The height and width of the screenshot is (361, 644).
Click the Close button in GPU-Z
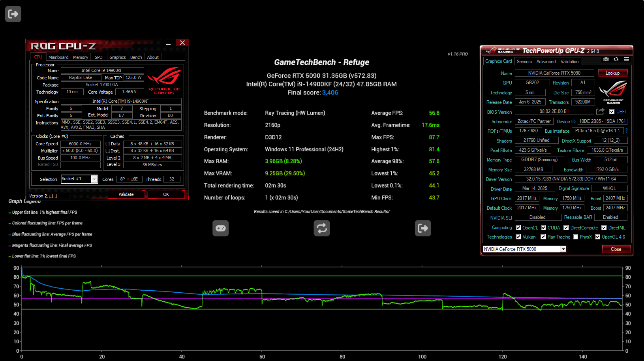(x=616, y=249)
